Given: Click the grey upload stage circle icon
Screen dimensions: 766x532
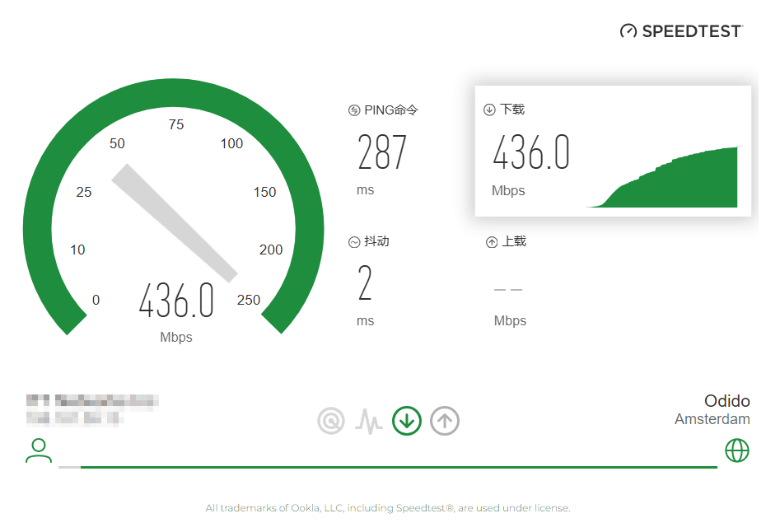Looking at the screenshot, I should point(445,421).
